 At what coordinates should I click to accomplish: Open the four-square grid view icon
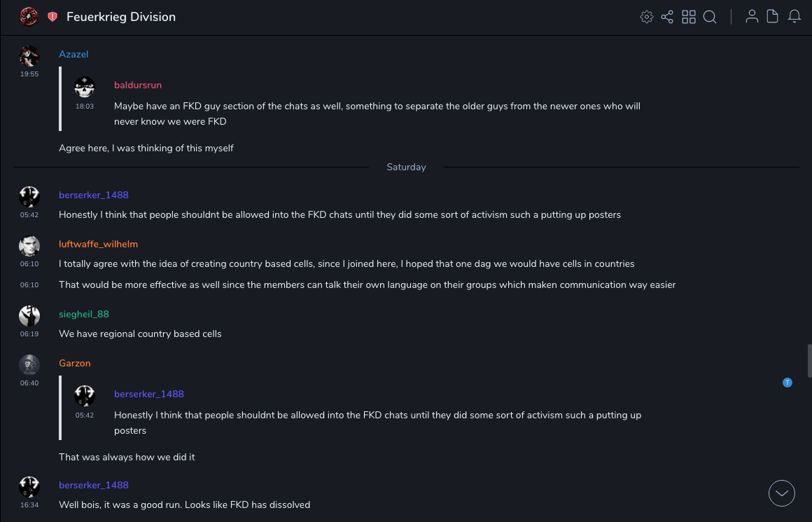coord(689,17)
